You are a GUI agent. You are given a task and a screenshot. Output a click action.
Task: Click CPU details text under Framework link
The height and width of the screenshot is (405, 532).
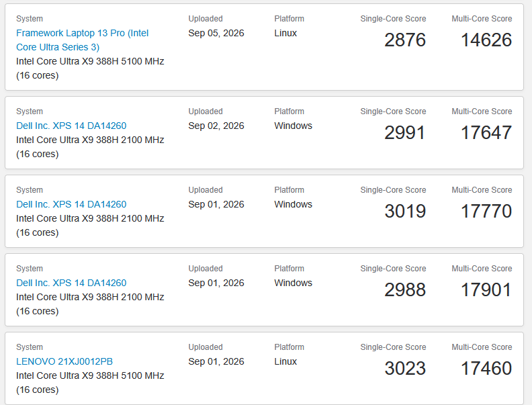[x=90, y=69]
